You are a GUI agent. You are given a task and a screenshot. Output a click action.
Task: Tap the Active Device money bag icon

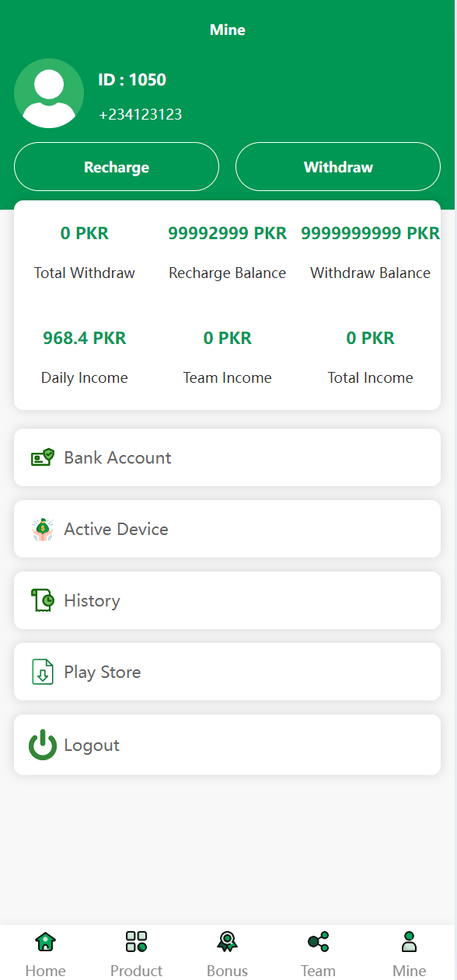[43, 529]
